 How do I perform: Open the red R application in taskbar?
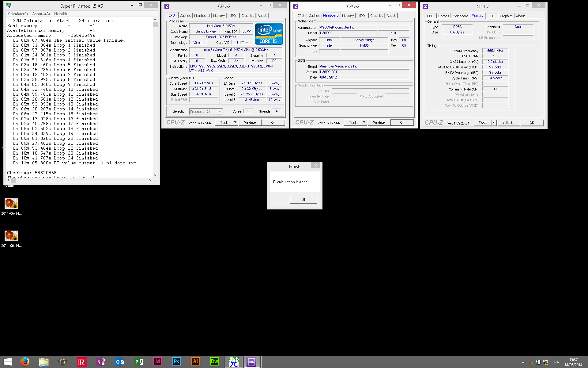[81, 362]
